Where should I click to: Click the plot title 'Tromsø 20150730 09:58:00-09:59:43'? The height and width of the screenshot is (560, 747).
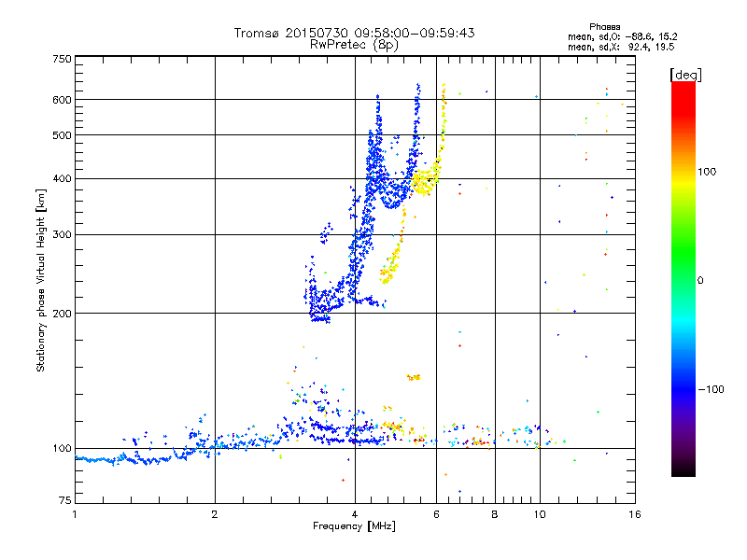[x=354, y=33]
